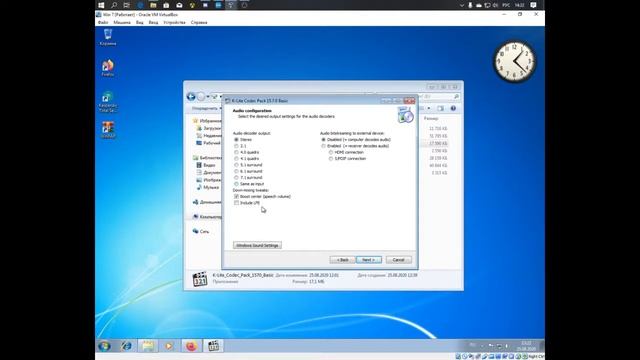Image resolution: width=640 pixels, height=360 pixels.
Task: Open Windows Sound Settings button
Action: pyautogui.click(x=257, y=245)
